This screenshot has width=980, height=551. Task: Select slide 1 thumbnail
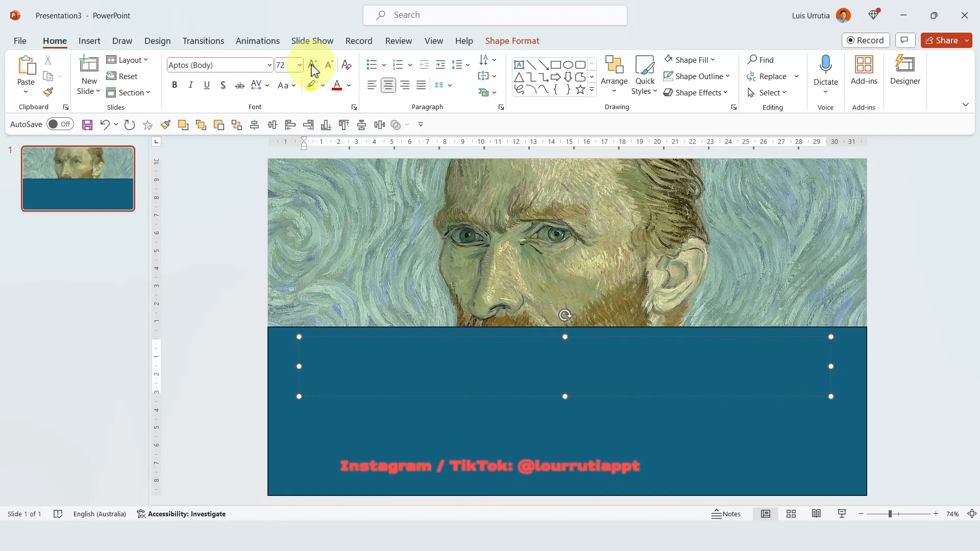[78, 179]
